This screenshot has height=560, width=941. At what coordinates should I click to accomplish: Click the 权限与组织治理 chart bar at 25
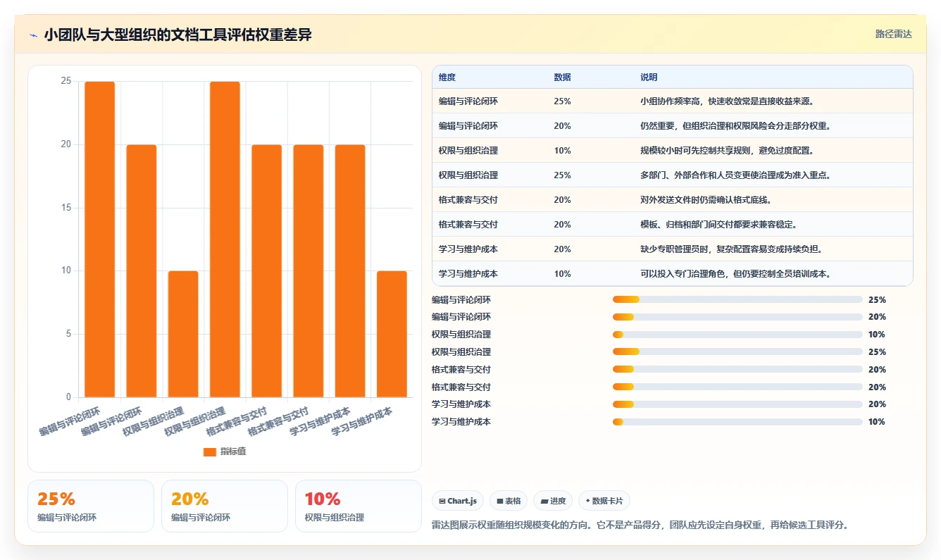tap(225, 239)
